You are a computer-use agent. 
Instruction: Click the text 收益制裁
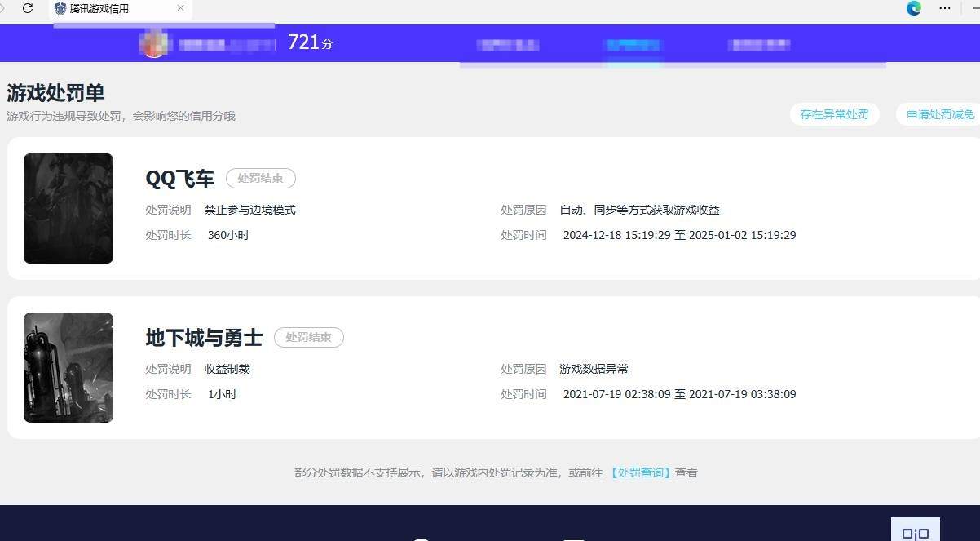pos(227,369)
